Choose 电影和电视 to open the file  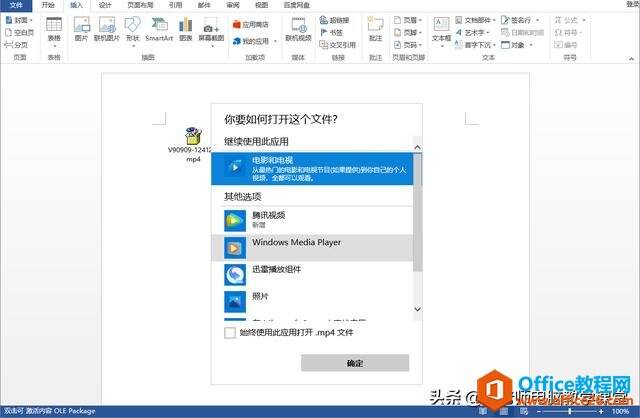pos(312,169)
